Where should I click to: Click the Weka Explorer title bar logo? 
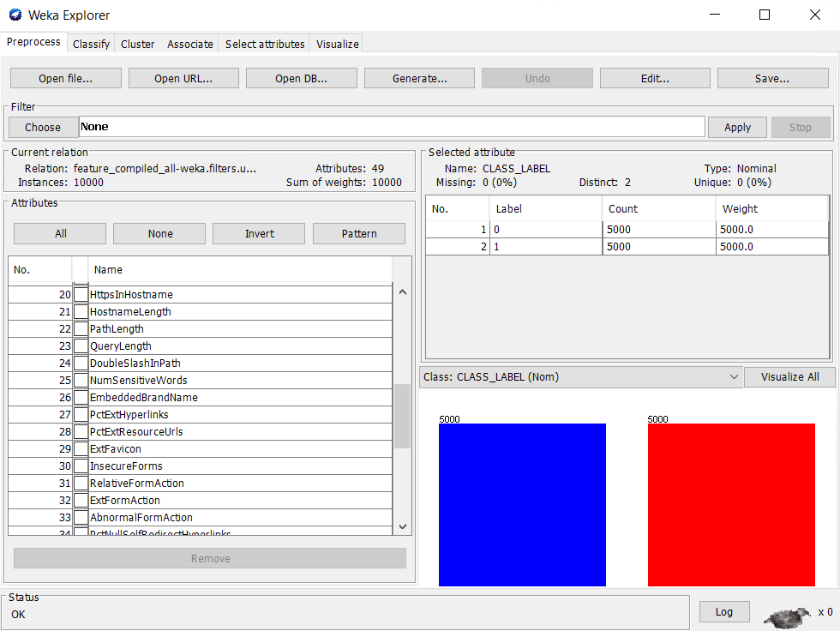(15, 15)
